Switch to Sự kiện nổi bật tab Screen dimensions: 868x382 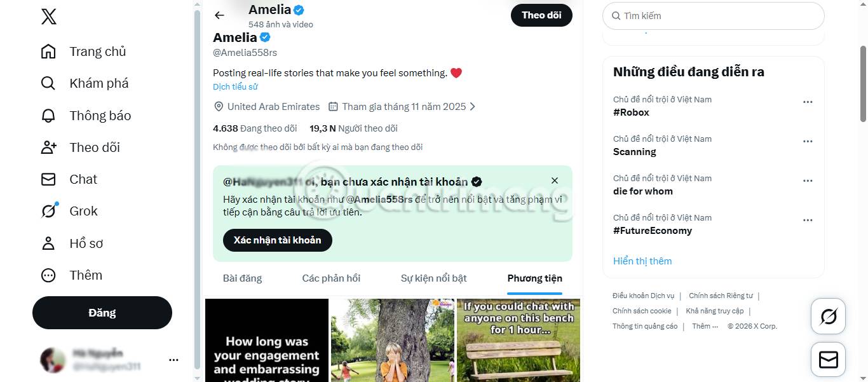click(433, 278)
